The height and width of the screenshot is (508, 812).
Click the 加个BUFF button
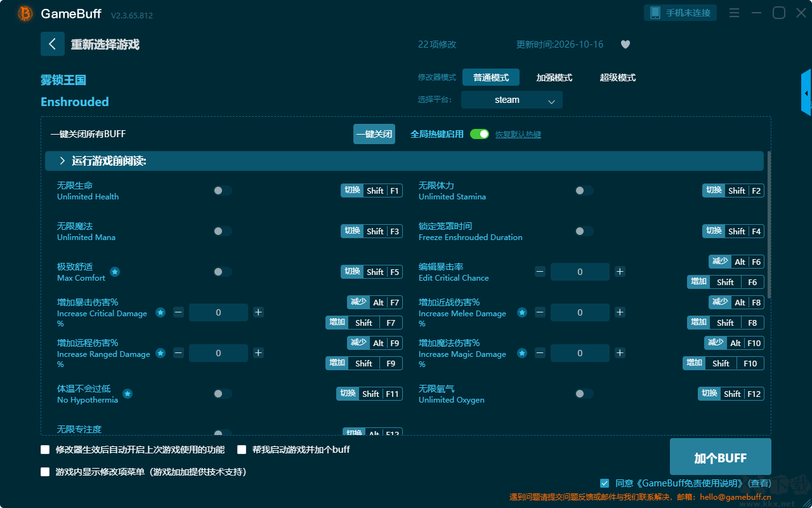pyautogui.click(x=721, y=457)
